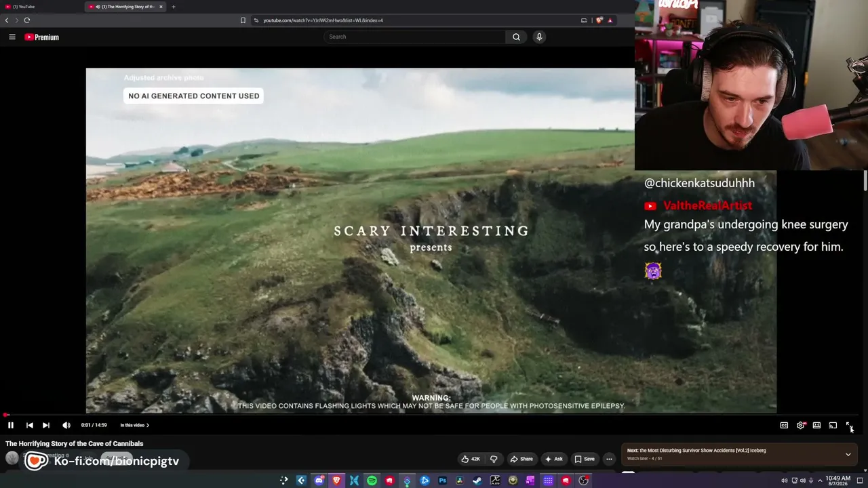
Task: Click the video title text
Action: [x=75, y=444]
